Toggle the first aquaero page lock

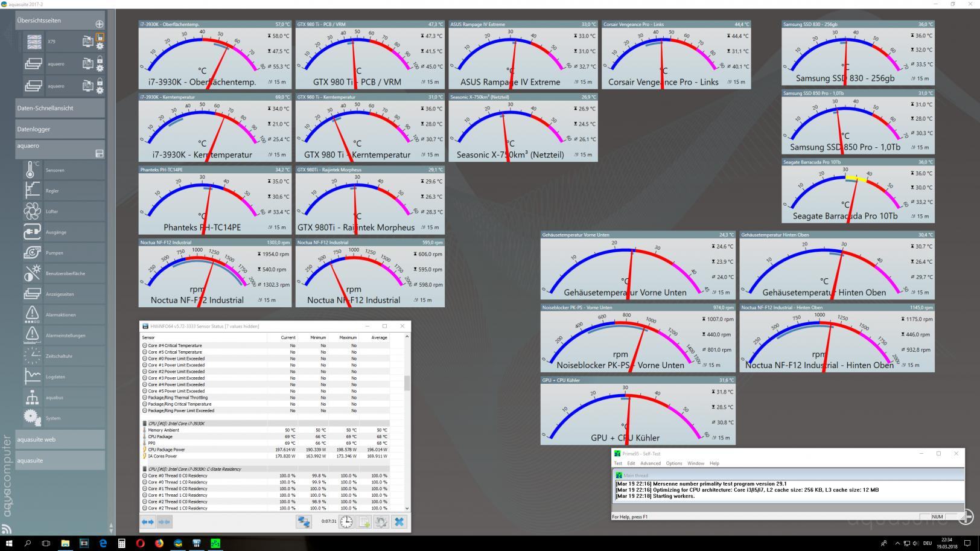pyautogui.click(x=100, y=59)
